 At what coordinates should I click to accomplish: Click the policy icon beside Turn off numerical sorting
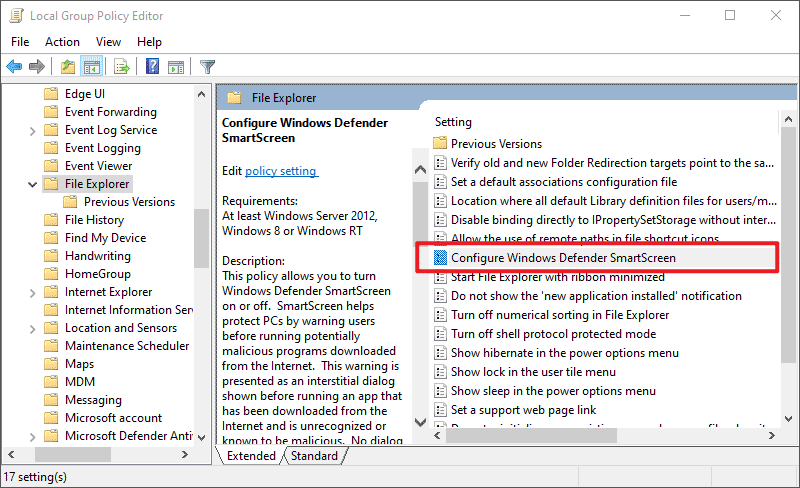click(440, 315)
